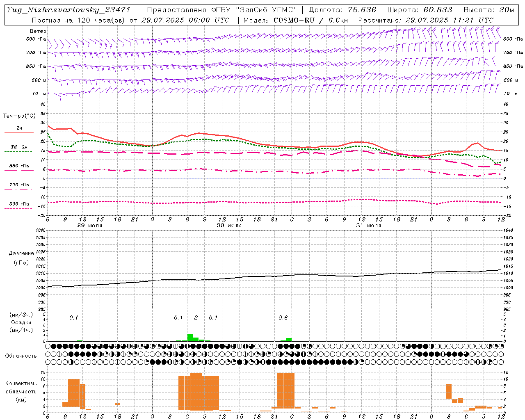525x420 pixels.
Task: Click the (гПа) unit label under Давление
Action: [x=21, y=262]
